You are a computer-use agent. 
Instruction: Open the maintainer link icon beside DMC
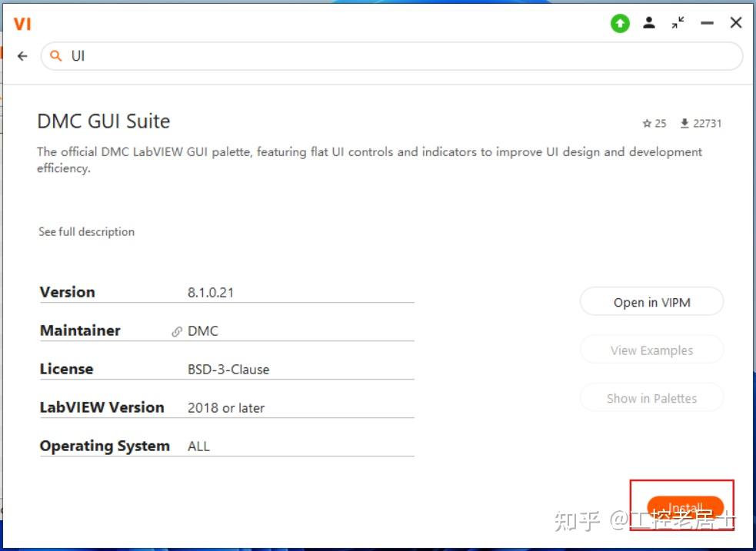coord(177,331)
